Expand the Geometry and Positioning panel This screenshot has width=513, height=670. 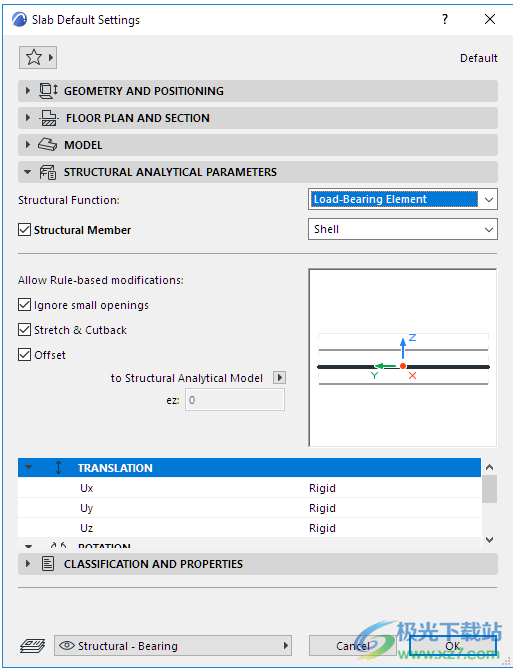click(x=28, y=91)
